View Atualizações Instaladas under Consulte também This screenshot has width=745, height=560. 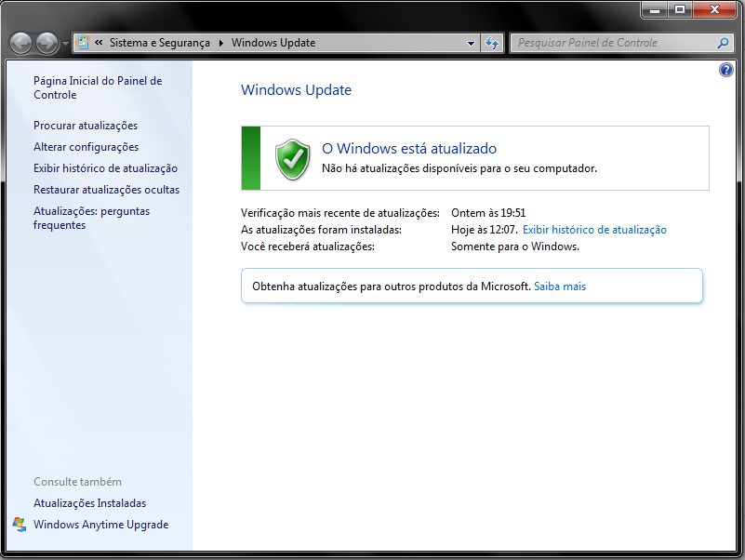(x=89, y=503)
